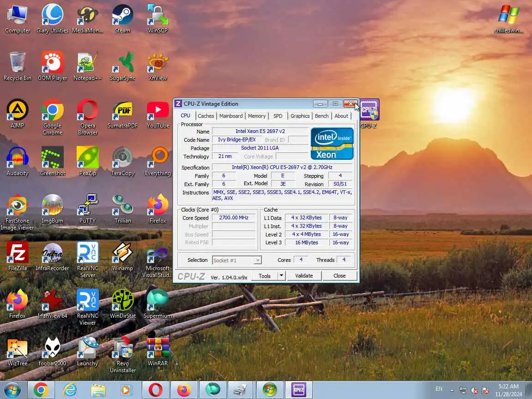Open the About tab in CPU-Z
Viewport: 532px width, 399px height.
point(341,116)
